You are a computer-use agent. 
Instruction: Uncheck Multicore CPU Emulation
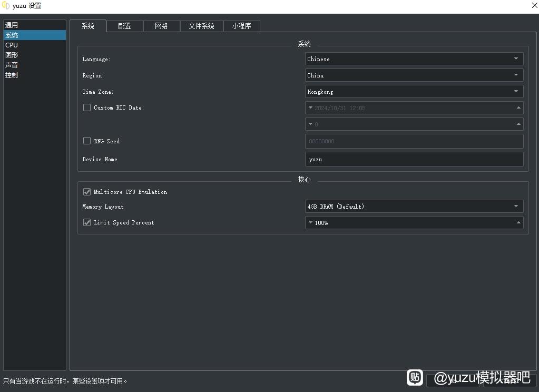[x=87, y=192]
